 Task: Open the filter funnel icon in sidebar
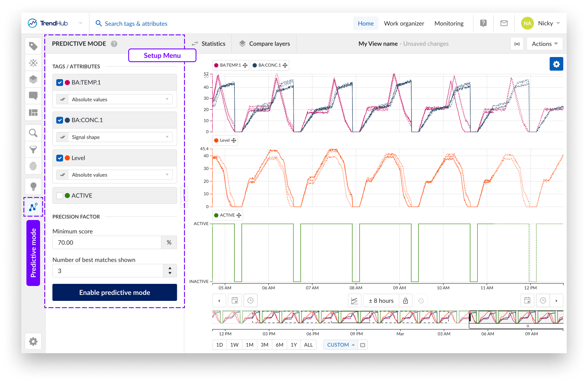coord(33,150)
